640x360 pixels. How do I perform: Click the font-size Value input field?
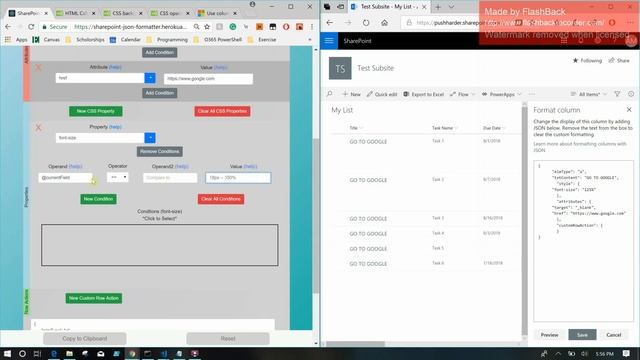pos(238,178)
